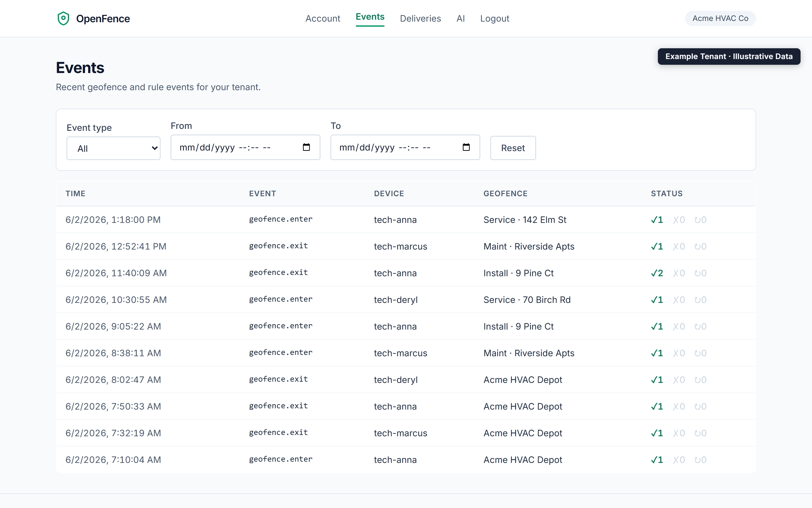The height and width of the screenshot is (508, 812).
Task: Click success count for 7:32:19 AM event
Action: coord(657,433)
